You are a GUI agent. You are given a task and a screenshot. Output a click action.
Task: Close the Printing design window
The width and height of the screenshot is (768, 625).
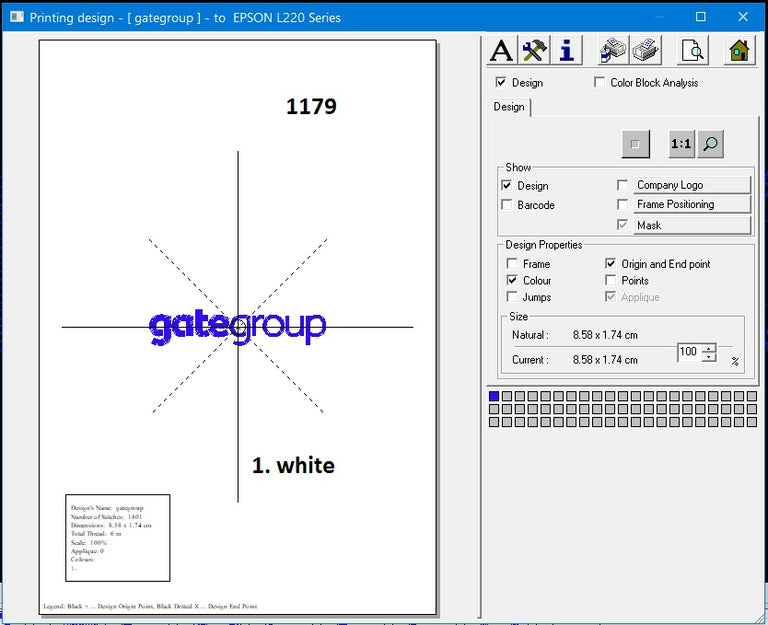[x=743, y=17]
